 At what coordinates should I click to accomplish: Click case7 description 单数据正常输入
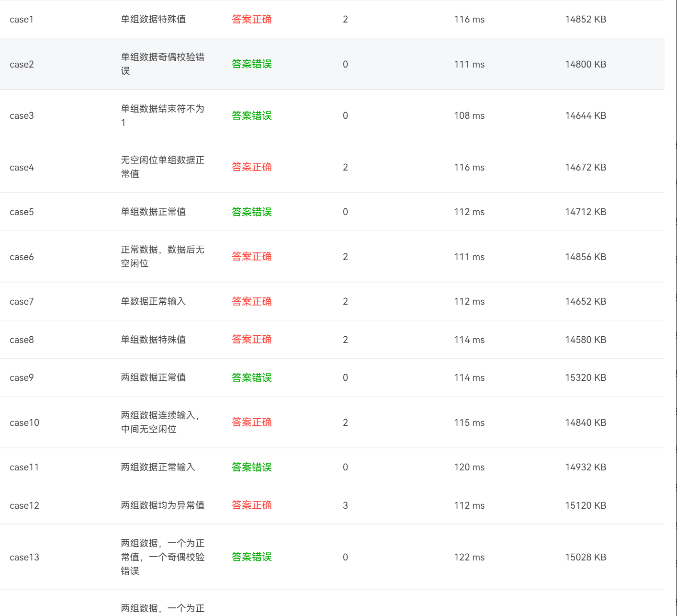(x=153, y=301)
